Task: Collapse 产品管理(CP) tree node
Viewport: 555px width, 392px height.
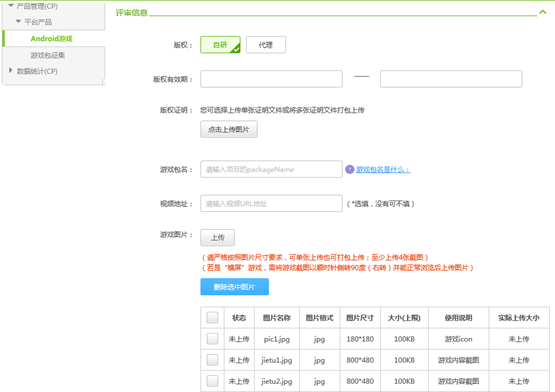Action: (11, 5)
